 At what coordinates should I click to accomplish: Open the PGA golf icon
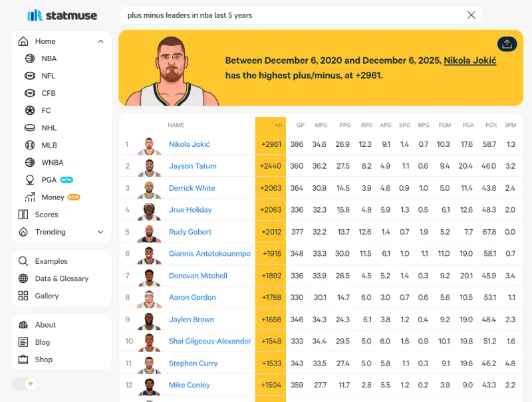click(x=30, y=179)
